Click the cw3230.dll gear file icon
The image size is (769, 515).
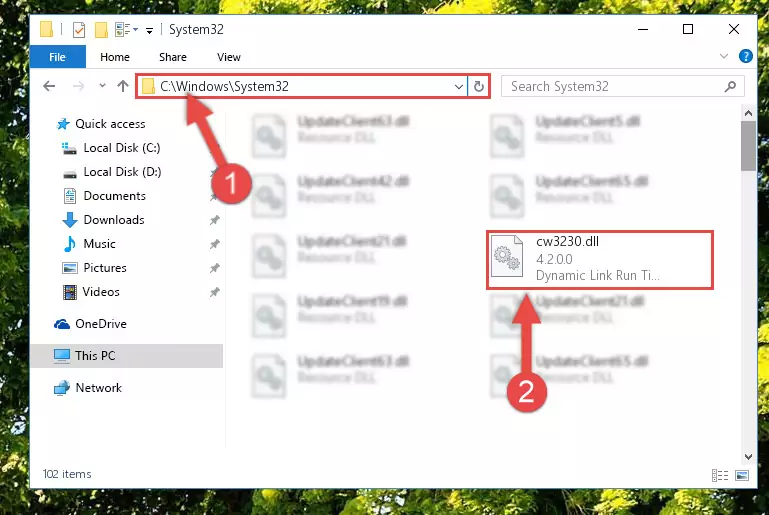507,257
